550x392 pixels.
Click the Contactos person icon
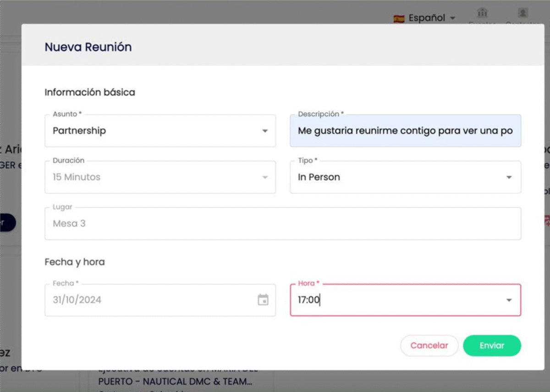[522, 13]
